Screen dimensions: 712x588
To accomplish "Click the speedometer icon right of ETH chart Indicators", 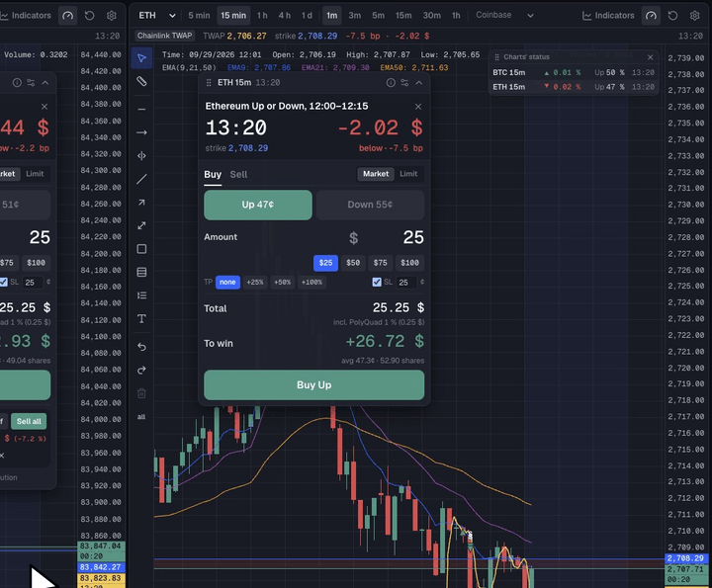I will click(651, 16).
